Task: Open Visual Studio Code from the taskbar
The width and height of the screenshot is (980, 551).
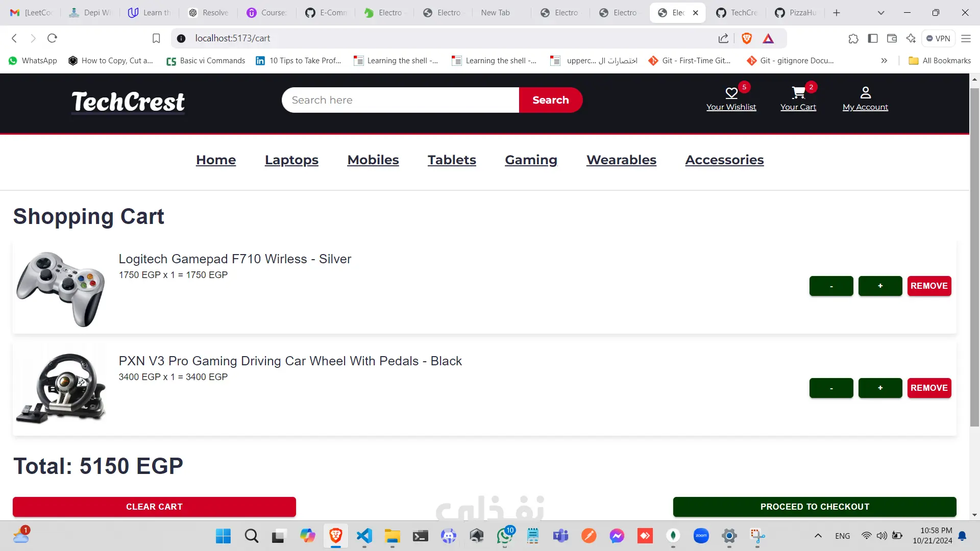Action: click(364, 536)
